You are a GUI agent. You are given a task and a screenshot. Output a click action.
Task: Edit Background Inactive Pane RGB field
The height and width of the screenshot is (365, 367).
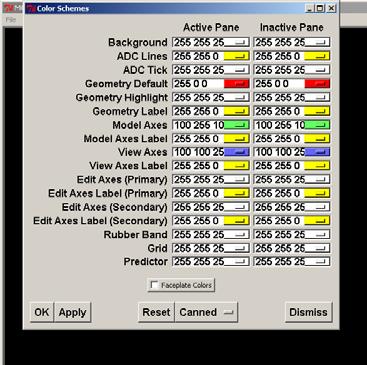click(x=279, y=42)
